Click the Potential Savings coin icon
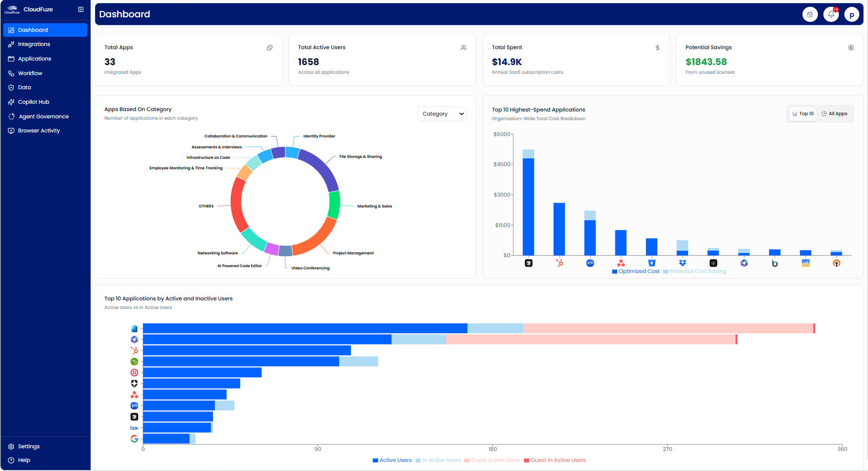The image size is (868, 471). [x=851, y=47]
